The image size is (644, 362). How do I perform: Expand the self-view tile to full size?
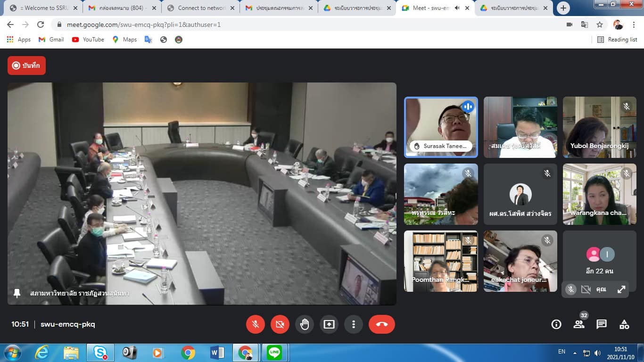[x=621, y=289]
